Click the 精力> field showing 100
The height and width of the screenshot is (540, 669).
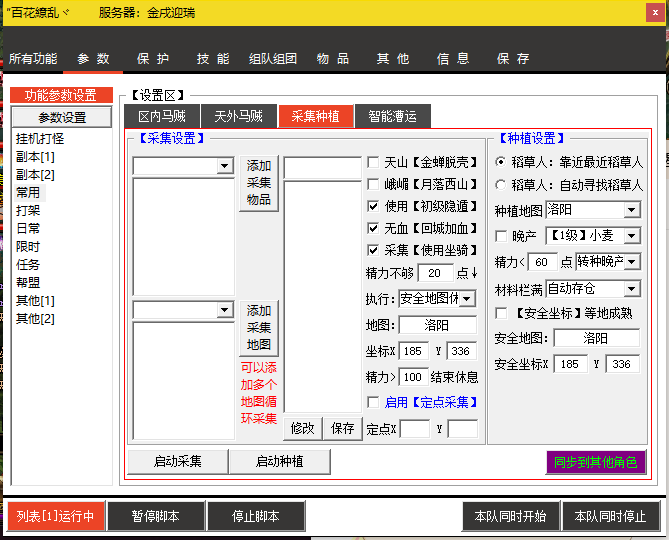413,377
